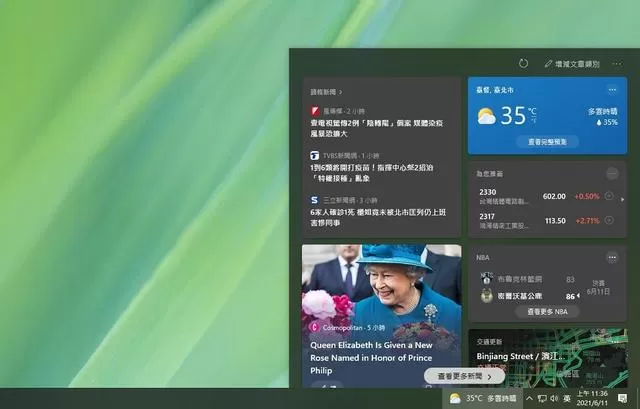This screenshot has width=640, height=409.
Task: Click the 風傳媒 news source logo
Action: [315, 111]
